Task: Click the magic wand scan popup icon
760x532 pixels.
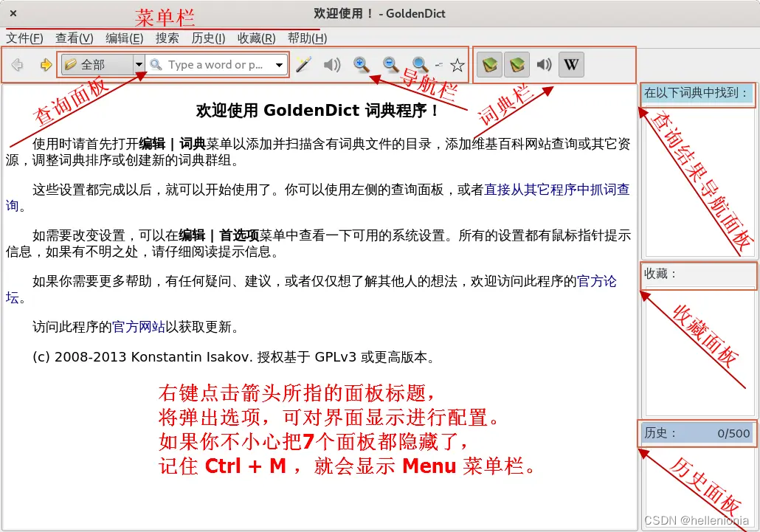Action: (303, 64)
